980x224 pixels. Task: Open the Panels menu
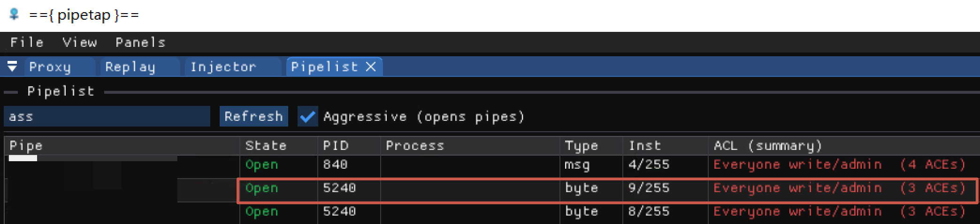click(140, 42)
